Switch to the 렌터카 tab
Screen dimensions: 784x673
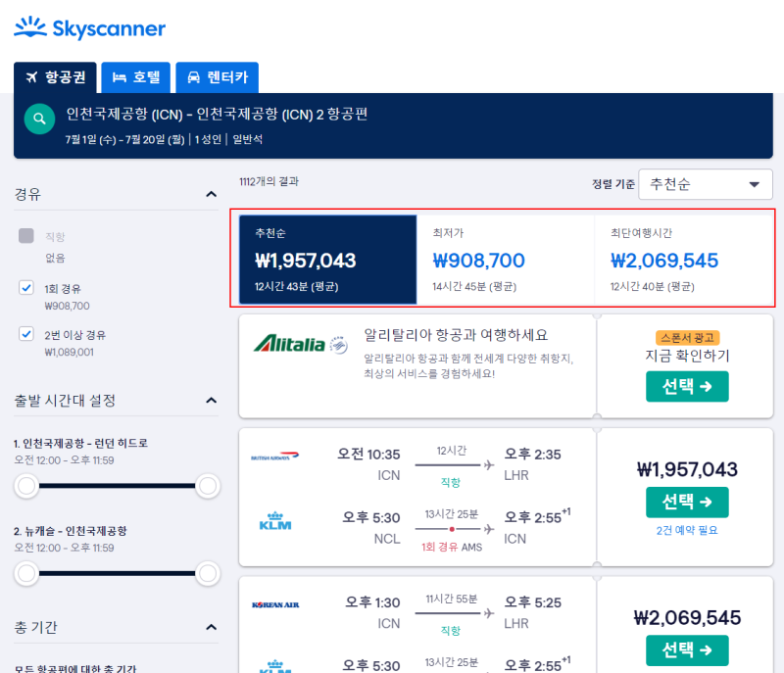pyautogui.click(x=217, y=77)
